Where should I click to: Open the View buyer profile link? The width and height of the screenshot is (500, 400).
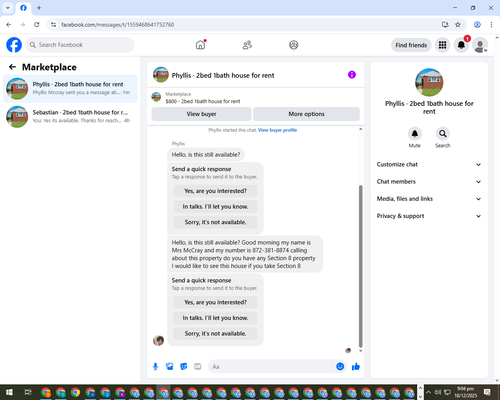(277, 130)
